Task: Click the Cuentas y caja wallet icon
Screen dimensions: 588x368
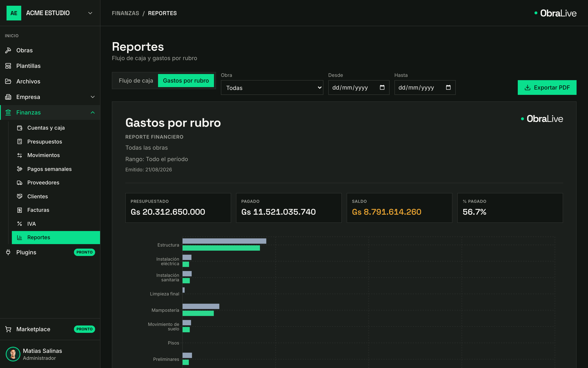Action: [x=20, y=128]
